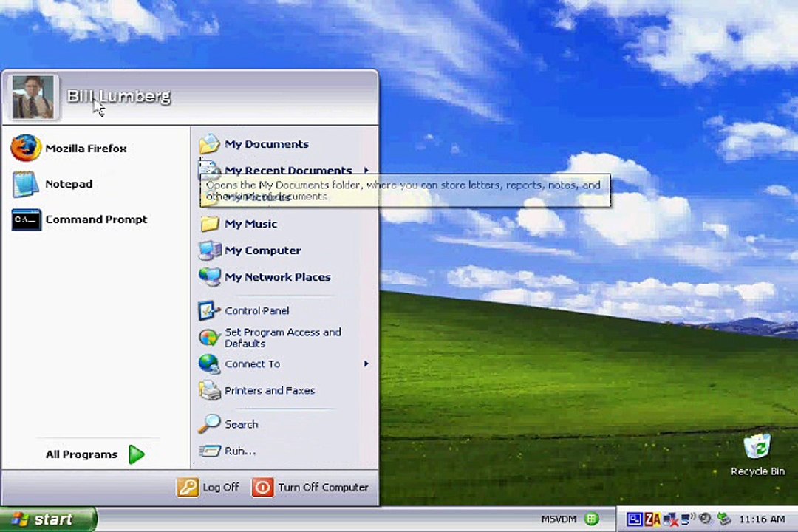Click the wireless network connection tray icon
This screenshot has height=532, width=798.
click(x=688, y=519)
